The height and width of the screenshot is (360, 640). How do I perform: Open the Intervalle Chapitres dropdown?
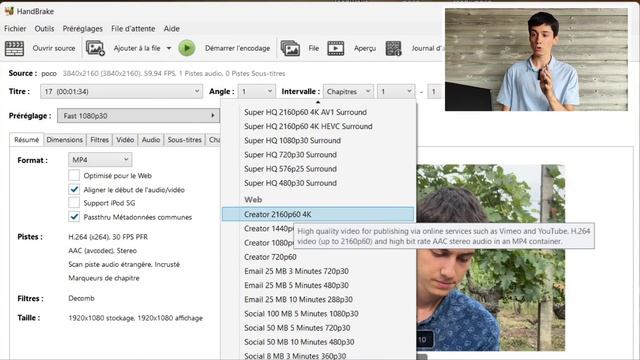(348, 91)
